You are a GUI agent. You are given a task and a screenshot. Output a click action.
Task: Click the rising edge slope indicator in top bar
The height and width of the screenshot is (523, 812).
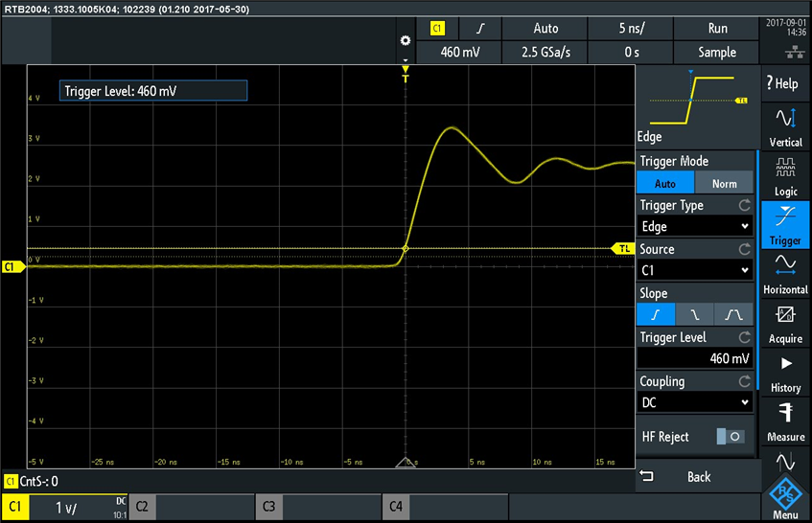point(480,29)
